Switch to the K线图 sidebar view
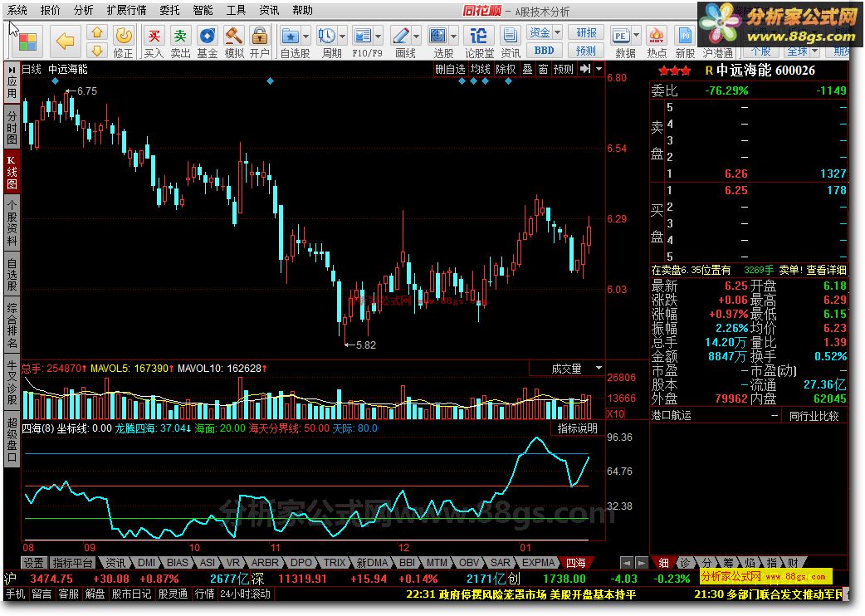 (x=12, y=172)
